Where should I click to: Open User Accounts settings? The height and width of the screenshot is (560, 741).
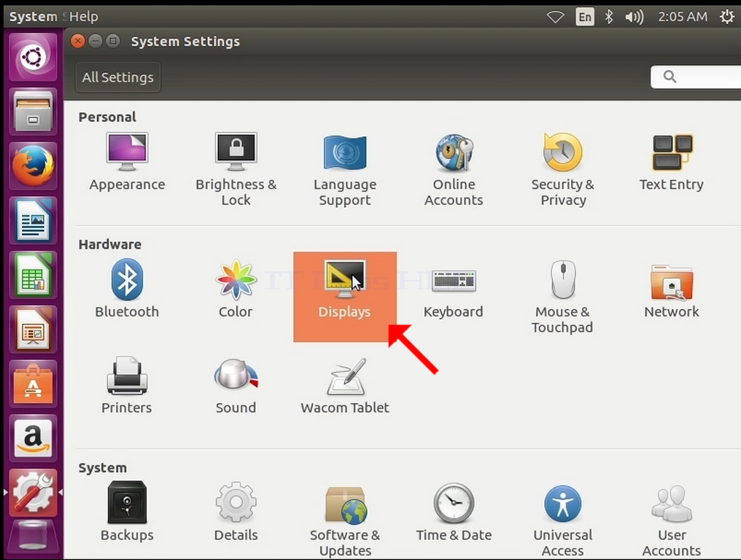[x=672, y=520]
